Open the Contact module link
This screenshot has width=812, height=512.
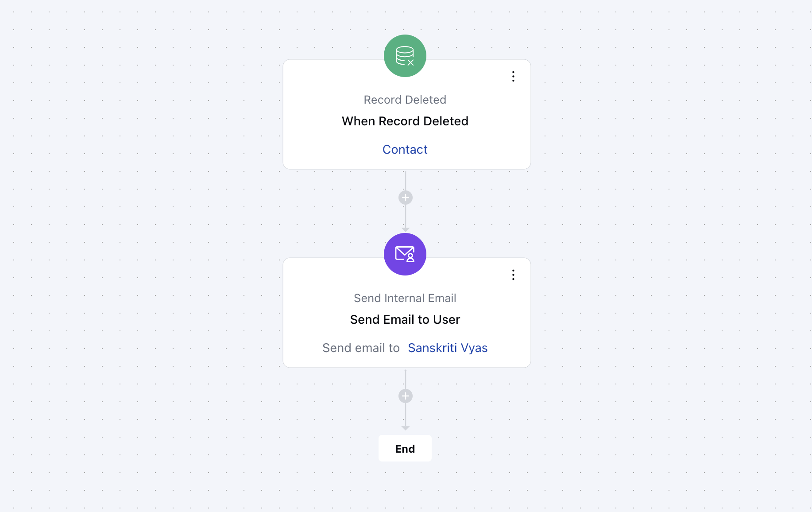click(x=405, y=150)
